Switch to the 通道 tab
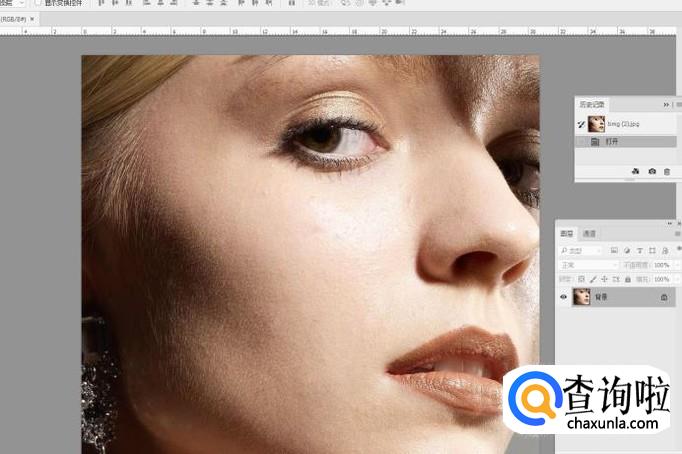 point(589,234)
